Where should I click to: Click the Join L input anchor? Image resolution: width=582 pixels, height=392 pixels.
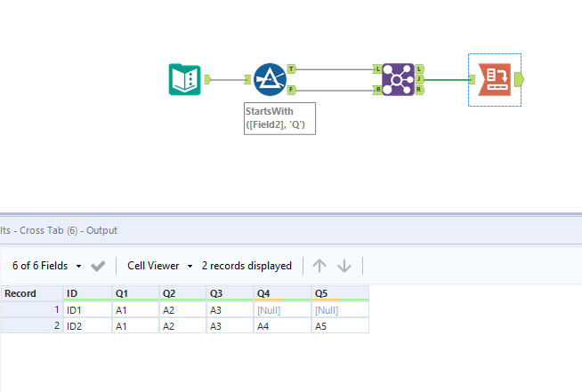coord(377,69)
